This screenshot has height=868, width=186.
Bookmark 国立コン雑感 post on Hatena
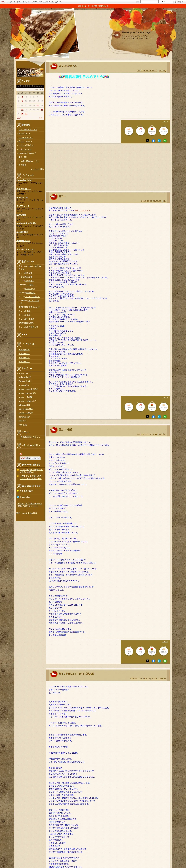159,661
